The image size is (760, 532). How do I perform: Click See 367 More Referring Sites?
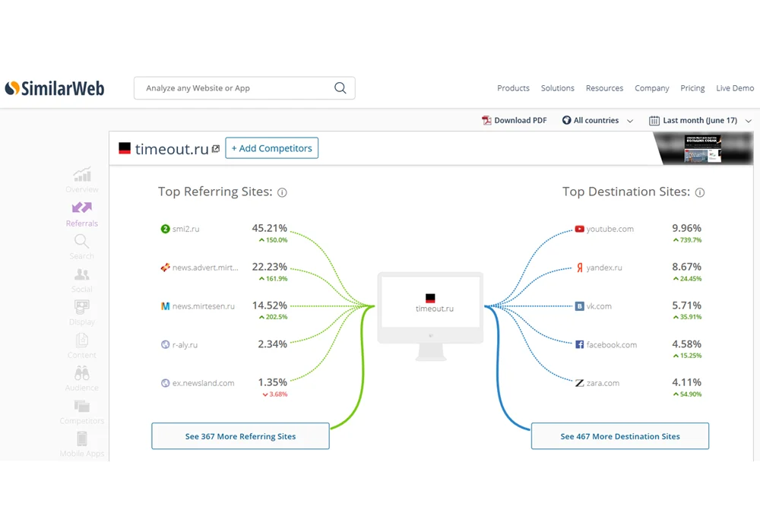tap(240, 436)
